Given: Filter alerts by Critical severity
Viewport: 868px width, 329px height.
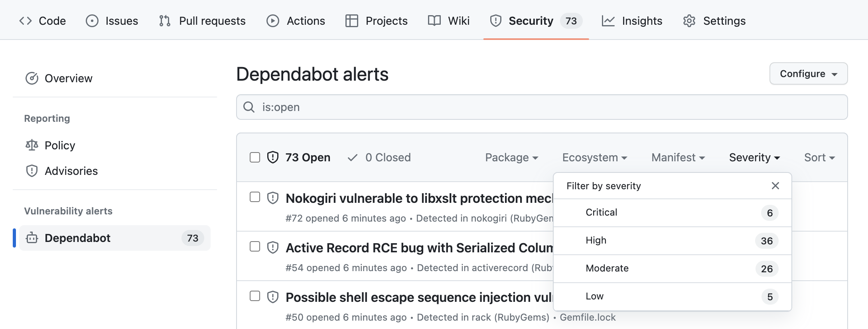Looking at the screenshot, I should point(602,212).
